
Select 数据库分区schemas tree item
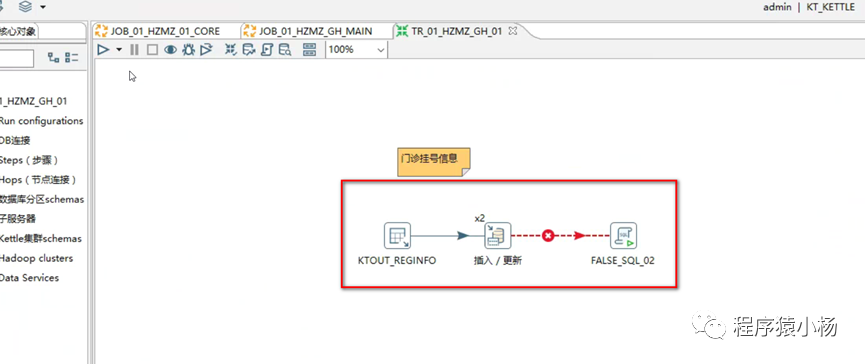pyautogui.click(x=42, y=199)
